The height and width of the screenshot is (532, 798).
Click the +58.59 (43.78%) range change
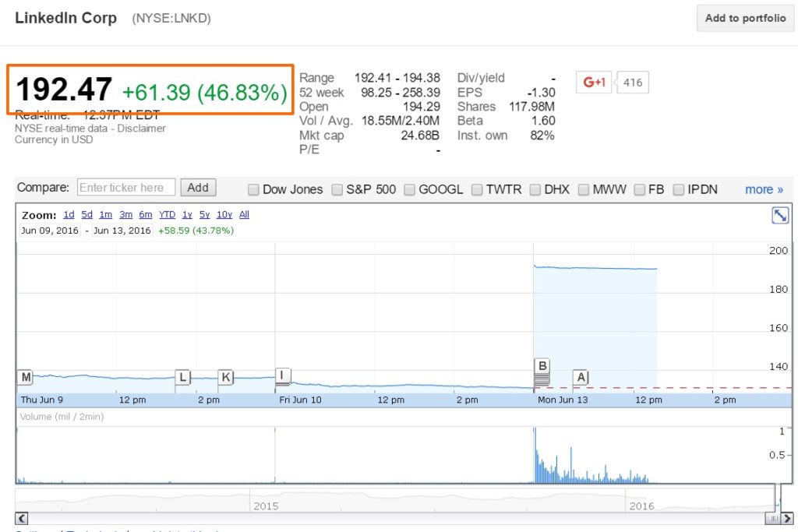click(196, 231)
